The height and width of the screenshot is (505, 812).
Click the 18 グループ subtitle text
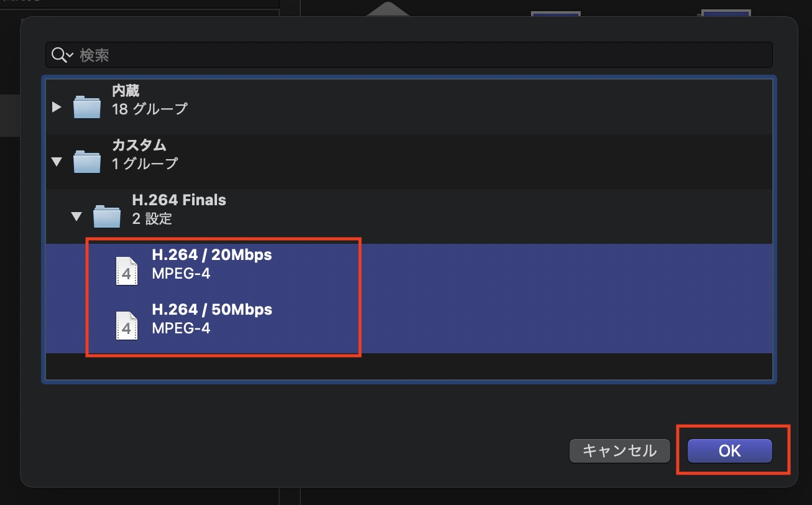(x=149, y=109)
